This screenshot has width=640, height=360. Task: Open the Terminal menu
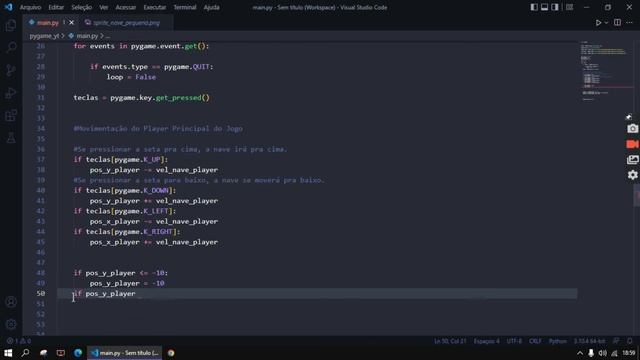click(x=185, y=7)
